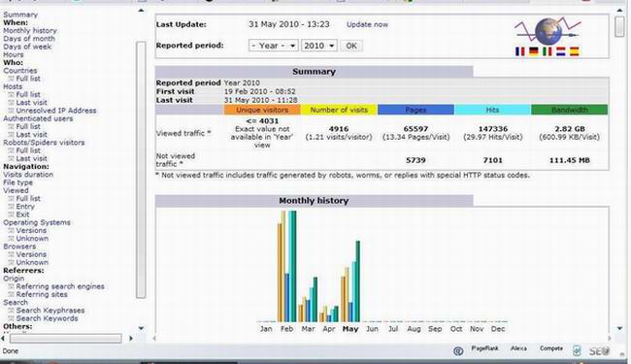This screenshot has width=631, height=364.
Task: Open Days of month link
Action: pos(29,39)
